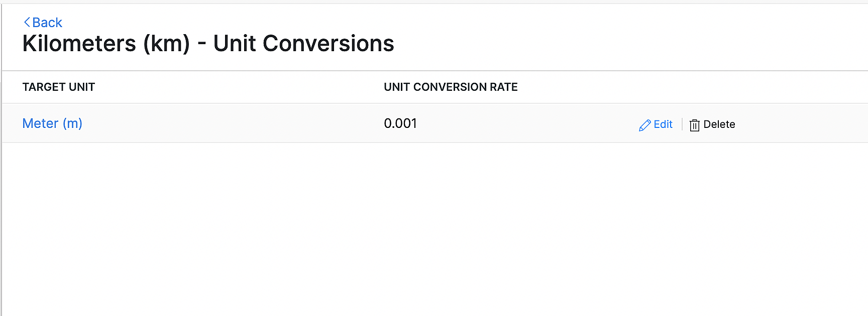The image size is (868, 316).
Task: Click the dash in the page title
Action: (x=202, y=44)
